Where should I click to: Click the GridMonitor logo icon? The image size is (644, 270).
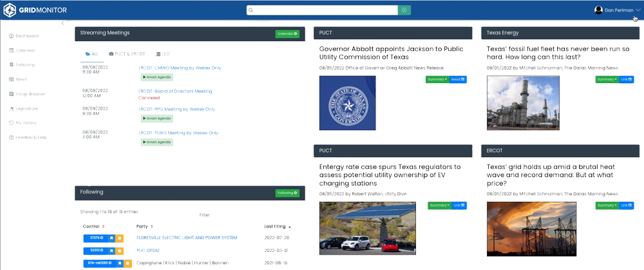click(x=10, y=10)
